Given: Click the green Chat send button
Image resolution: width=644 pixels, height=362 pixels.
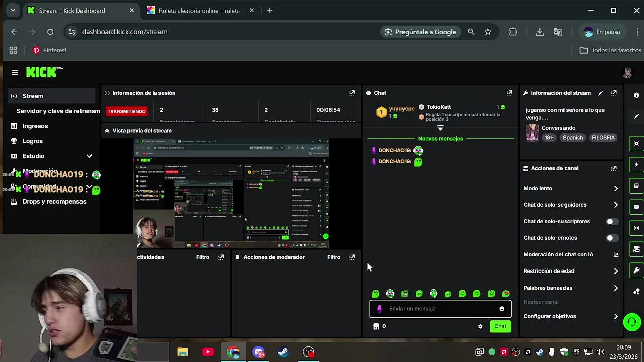Looking at the screenshot, I should point(500,326).
